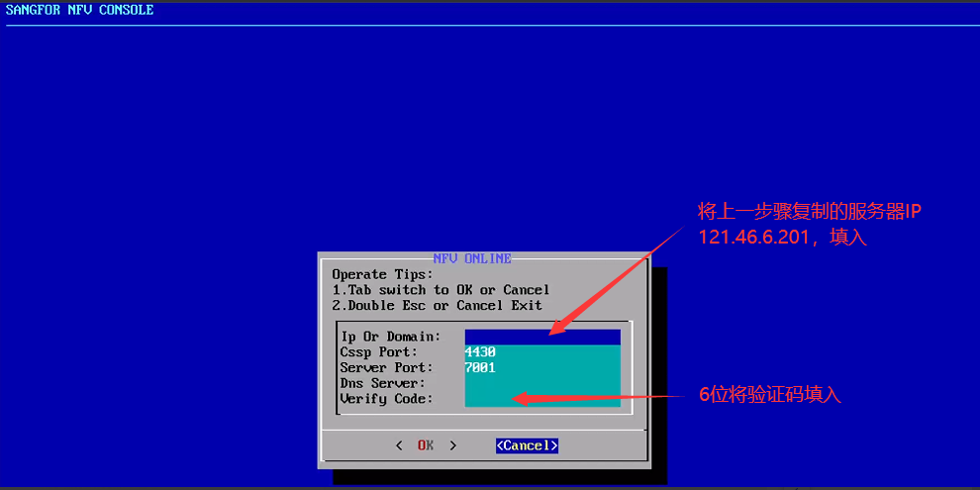Click the "Cssp Port:" label

[x=378, y=352]
